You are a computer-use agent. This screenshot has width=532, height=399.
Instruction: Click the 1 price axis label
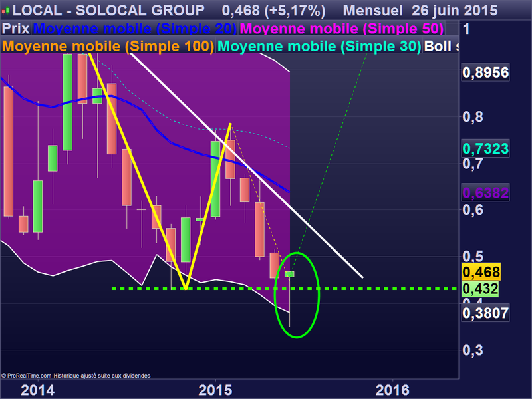pos(467,29)
